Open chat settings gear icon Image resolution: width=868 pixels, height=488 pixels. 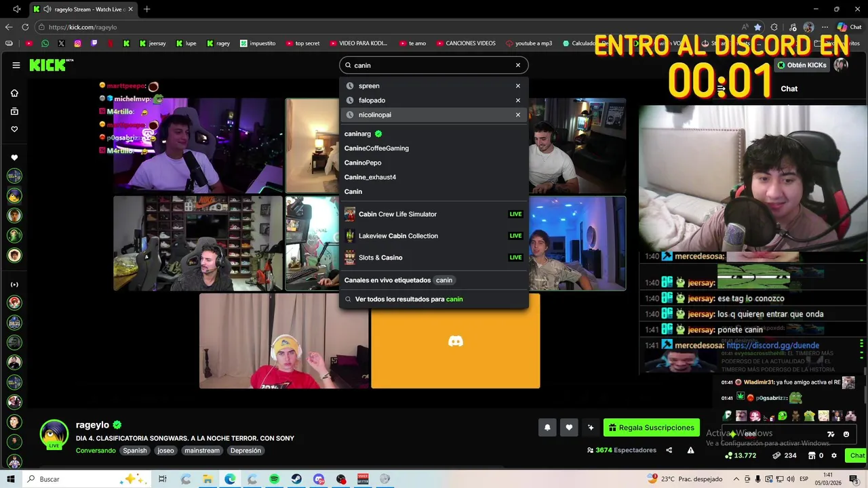click(834, 455)
